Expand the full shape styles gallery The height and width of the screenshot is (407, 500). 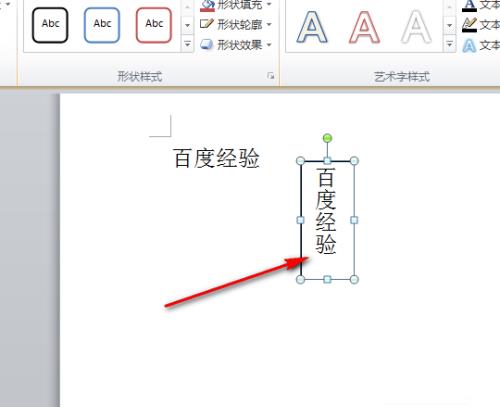pyautogui.click(x=187, y=44)
